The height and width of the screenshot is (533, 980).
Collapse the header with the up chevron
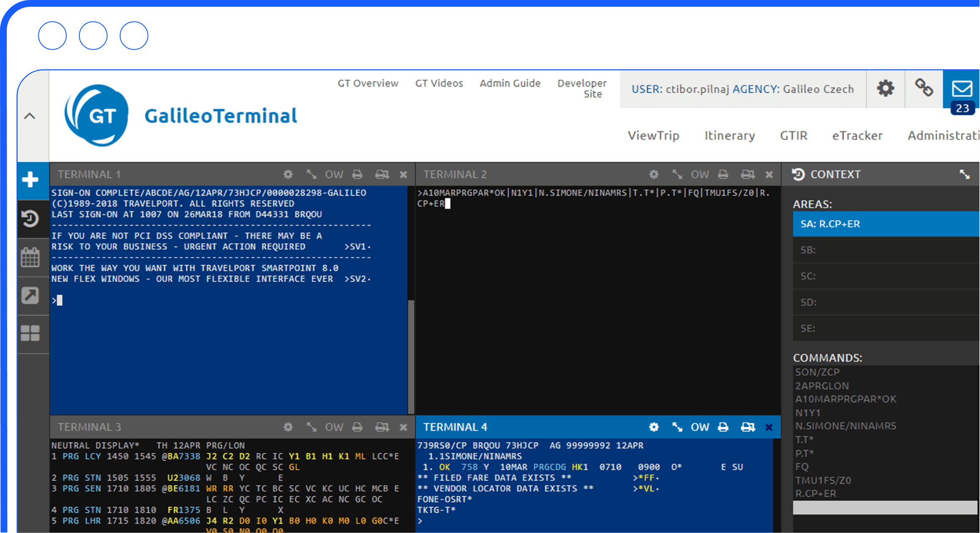point(30,116)
